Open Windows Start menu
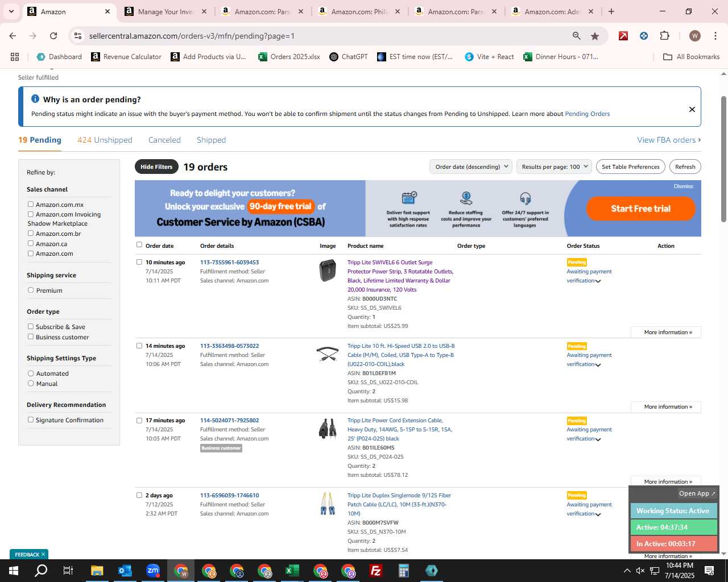Viewport: 728px width, 582px height. click(14, 571)
